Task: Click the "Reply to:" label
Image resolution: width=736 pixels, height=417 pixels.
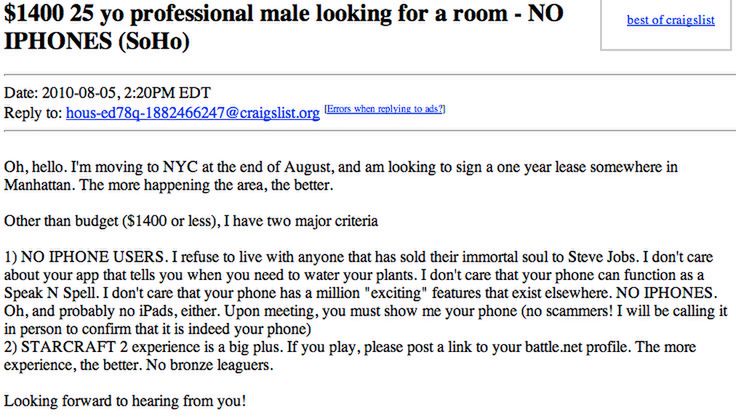Action: coord(33,113)
